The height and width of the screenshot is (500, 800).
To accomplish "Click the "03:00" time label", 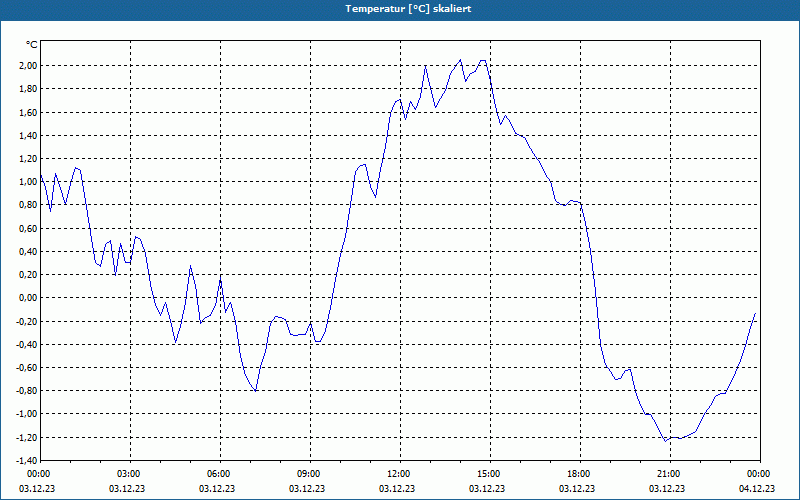I will pos(130,474).
